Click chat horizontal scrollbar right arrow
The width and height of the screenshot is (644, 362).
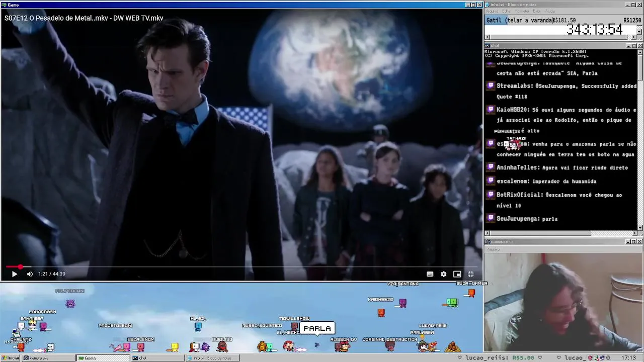(634, 233)
